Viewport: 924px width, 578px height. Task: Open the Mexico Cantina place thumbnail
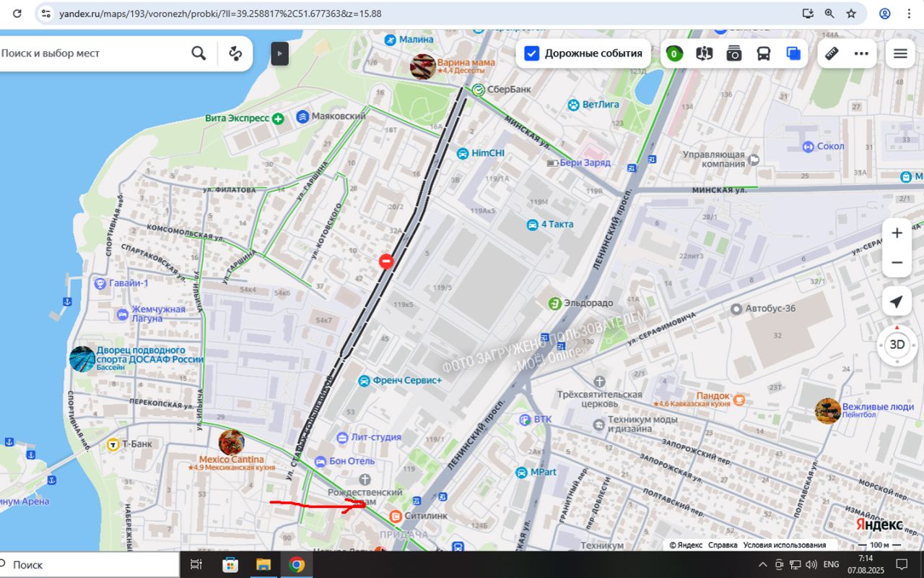(x=231, y=441)
